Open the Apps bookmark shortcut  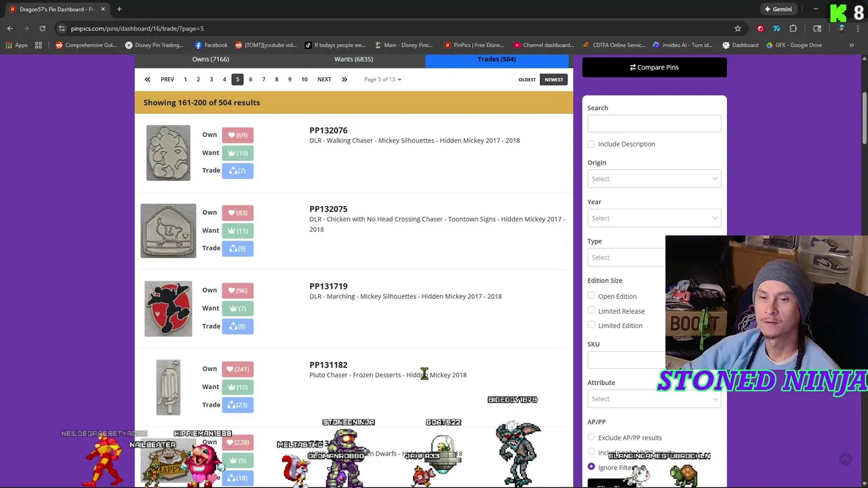coord(16,45)
